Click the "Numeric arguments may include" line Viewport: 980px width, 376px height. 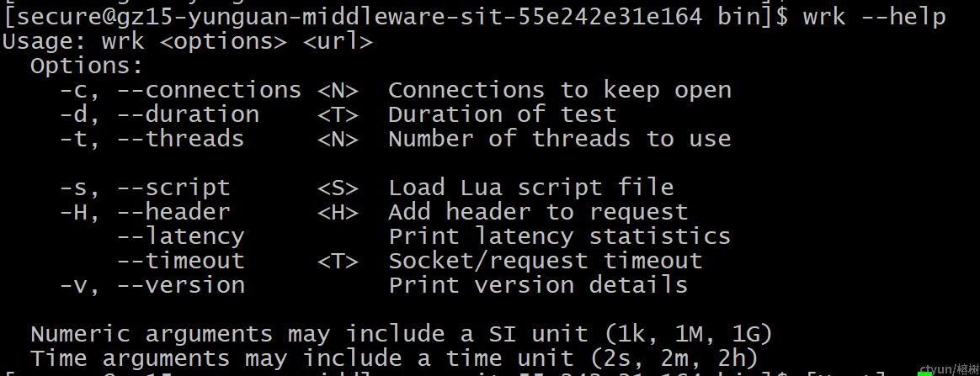(x=402, y=334)
